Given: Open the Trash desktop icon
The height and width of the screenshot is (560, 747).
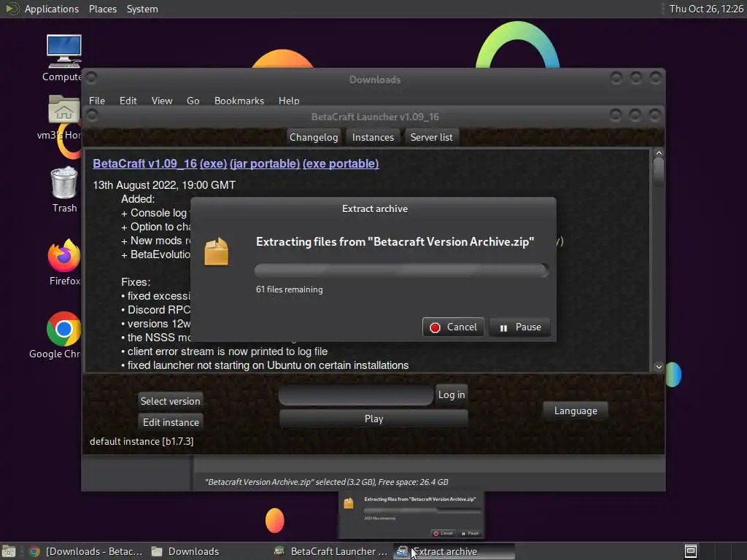Looking at the screenshot, I should click(64, 182).
